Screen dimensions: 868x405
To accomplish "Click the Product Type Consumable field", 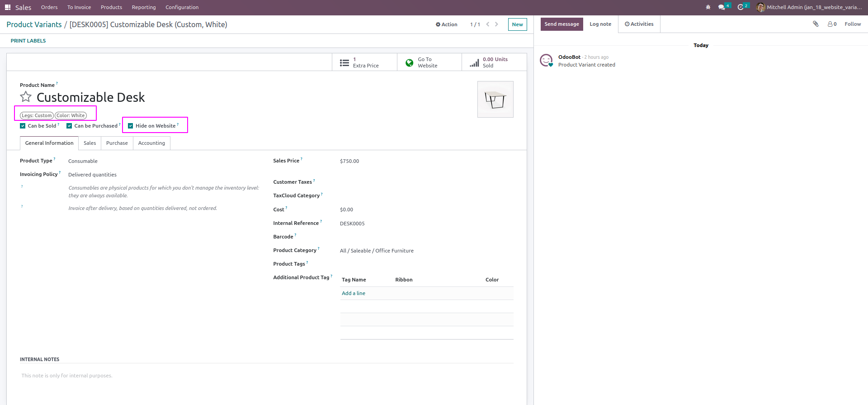I will pyautogui.click(x=83, y=161).
